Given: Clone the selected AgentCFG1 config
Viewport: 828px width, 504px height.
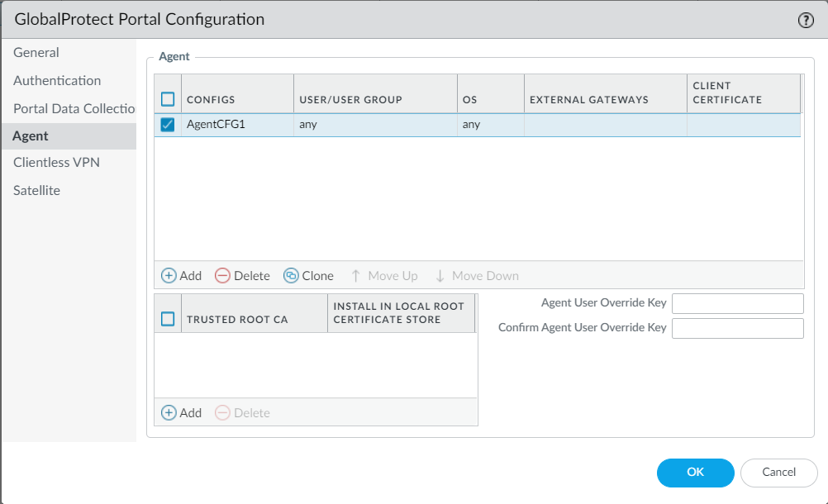Looking at the screenshot, I should click(x=308, y=276).
